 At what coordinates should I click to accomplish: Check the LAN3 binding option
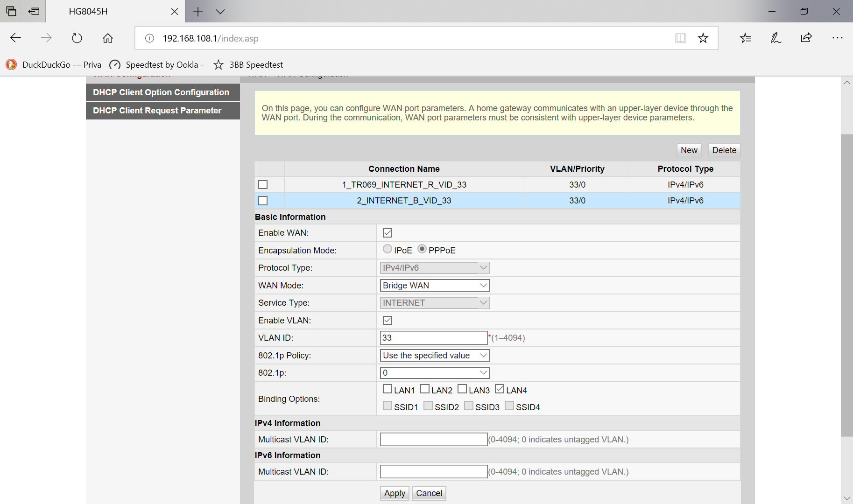point(462,389)
